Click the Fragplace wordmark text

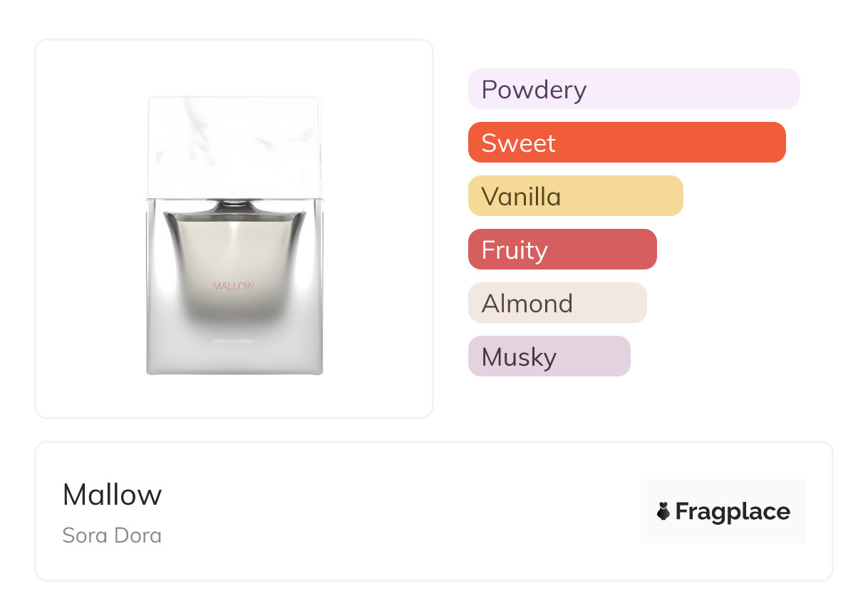pyautogui.click(x=733, y=511)
